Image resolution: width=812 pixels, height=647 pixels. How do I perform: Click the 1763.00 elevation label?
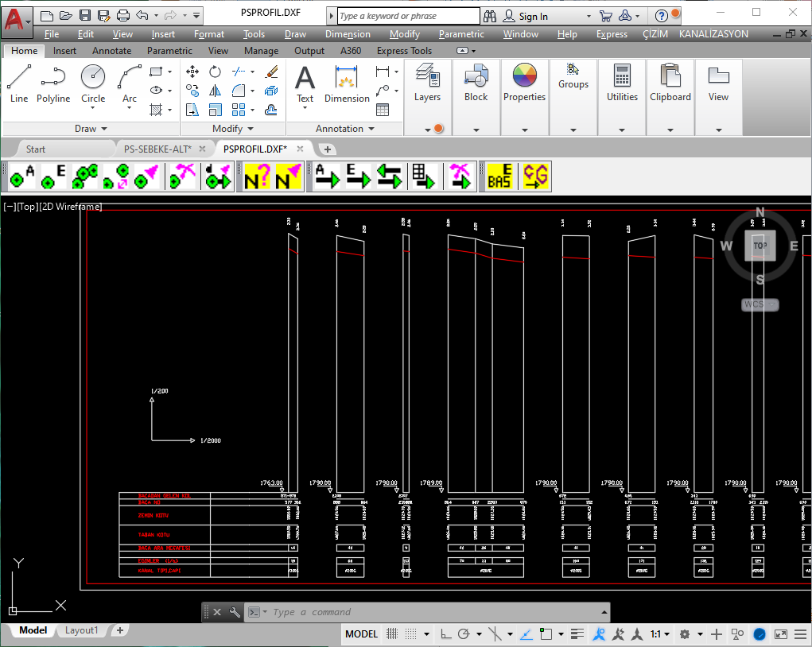pyautogui.click(x=271, y=483)
